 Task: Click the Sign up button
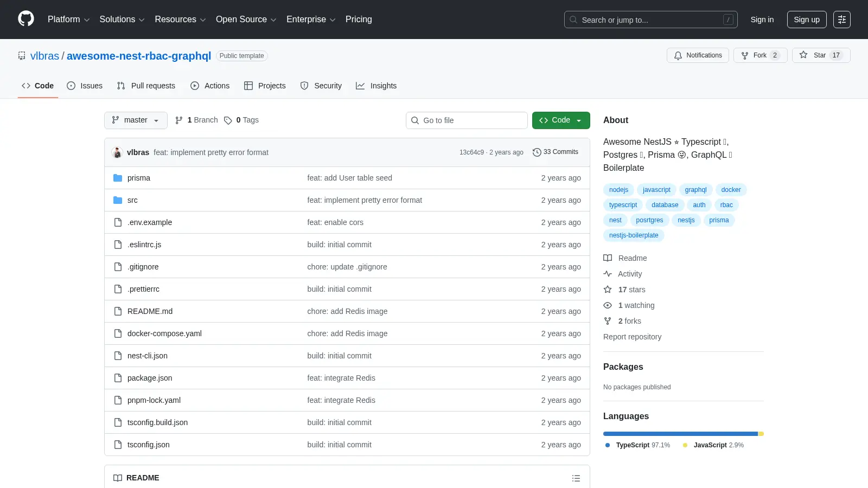(807, 20)
